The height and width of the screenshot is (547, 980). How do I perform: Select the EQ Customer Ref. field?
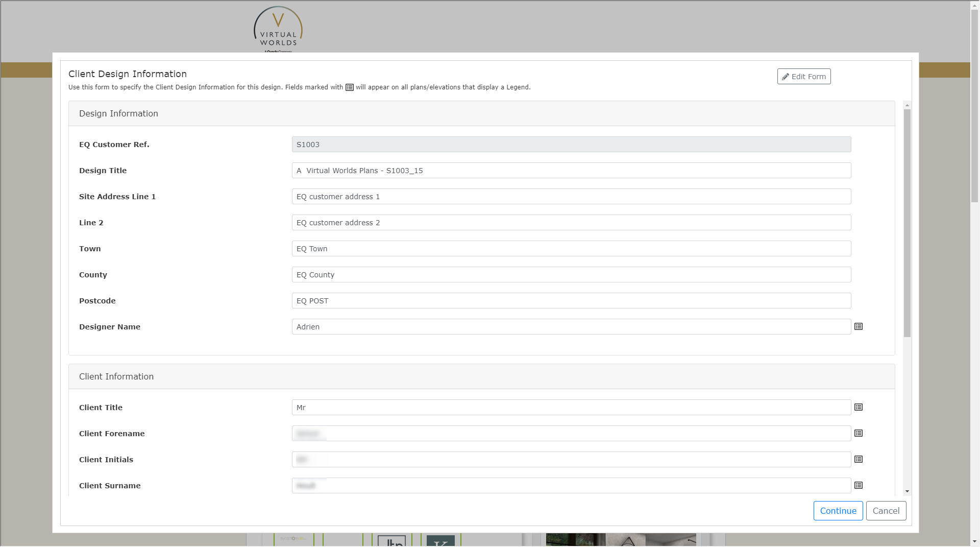coord(571,145)
